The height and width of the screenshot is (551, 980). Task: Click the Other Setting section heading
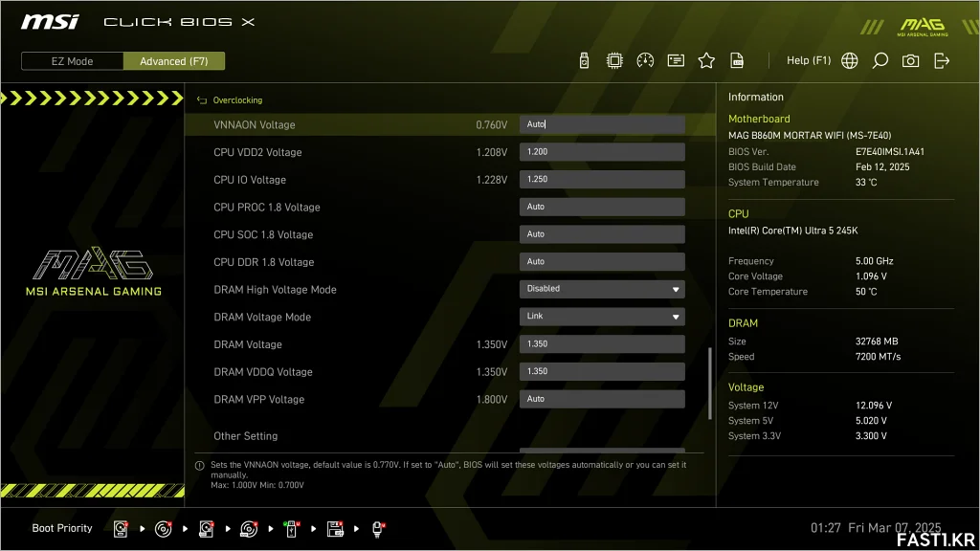click(246, 436)
